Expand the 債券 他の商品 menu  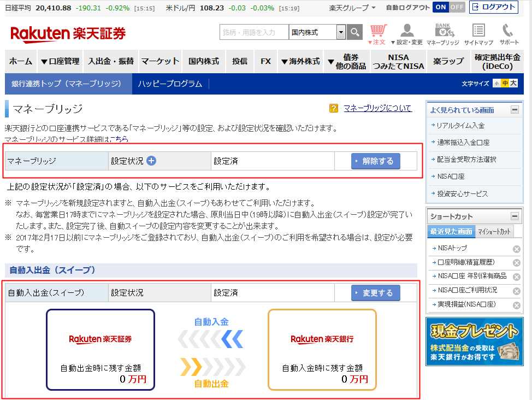click(346, 61)
